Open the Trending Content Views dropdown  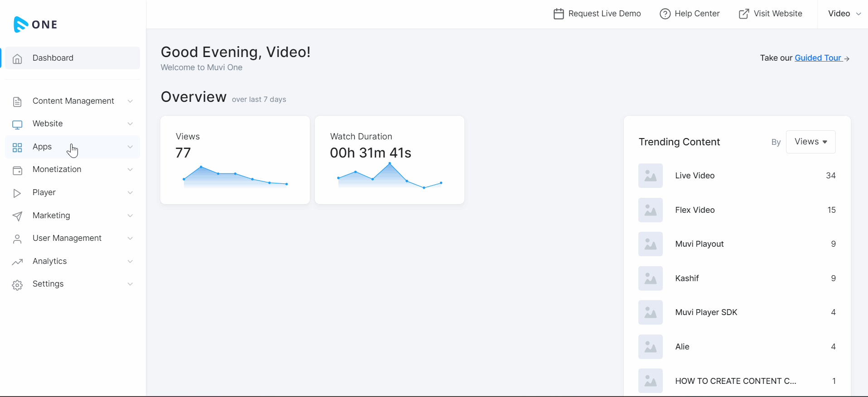(810, 142)
